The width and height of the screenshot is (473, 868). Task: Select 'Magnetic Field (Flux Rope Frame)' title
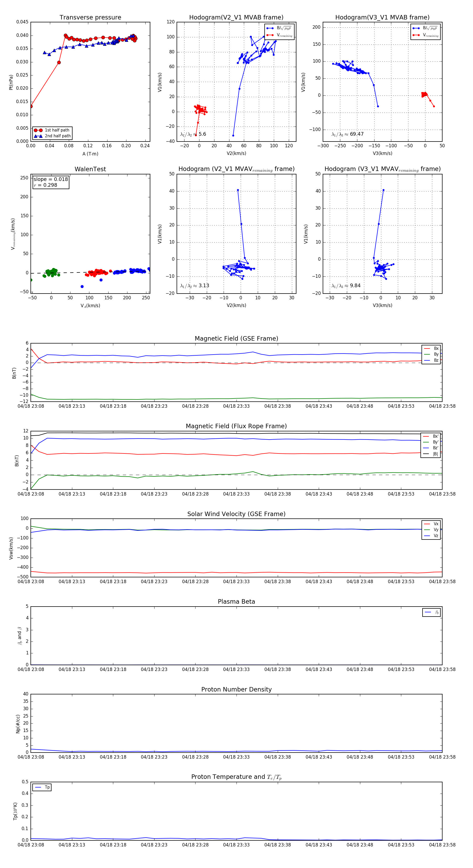(236, 426)
